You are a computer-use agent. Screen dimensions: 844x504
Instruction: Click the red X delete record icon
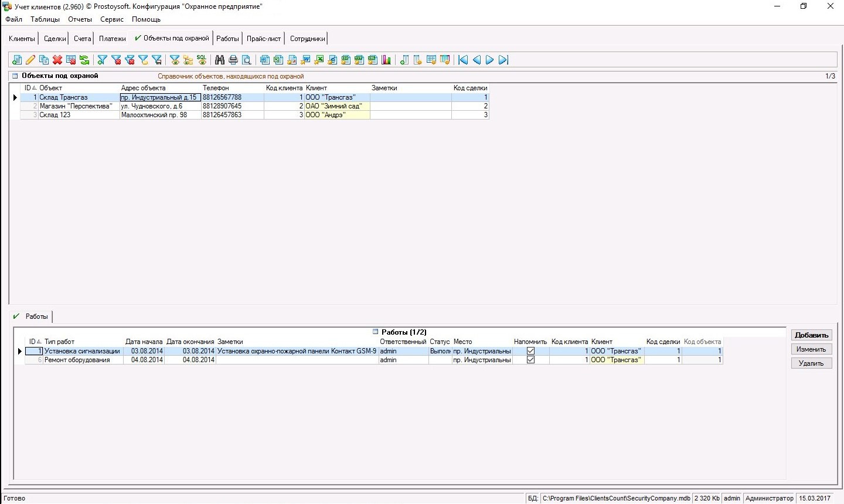point(57,60)
